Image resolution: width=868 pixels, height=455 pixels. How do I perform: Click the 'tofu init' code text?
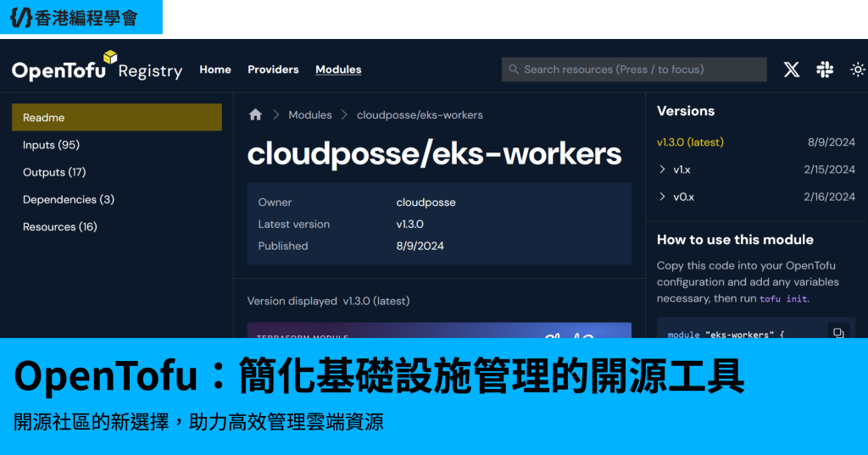[x=783, y=299]
